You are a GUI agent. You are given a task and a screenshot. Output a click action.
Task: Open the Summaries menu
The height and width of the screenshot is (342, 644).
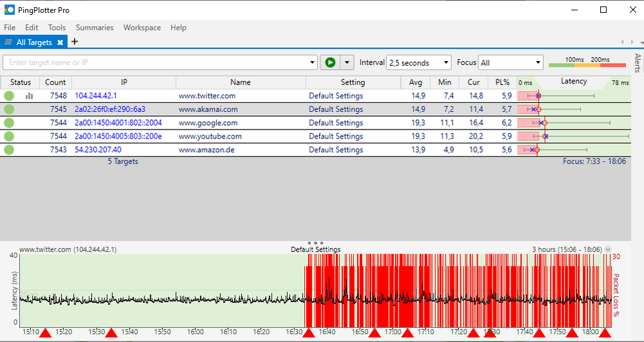coord(95,28)
